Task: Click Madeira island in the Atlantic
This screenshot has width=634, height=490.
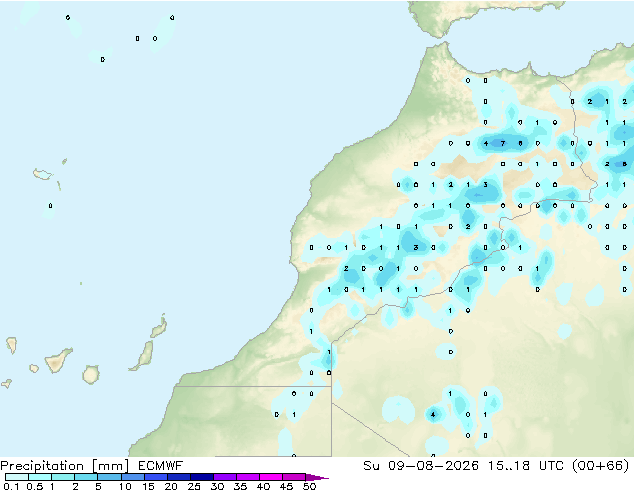Action: click(x=42, y=174)
